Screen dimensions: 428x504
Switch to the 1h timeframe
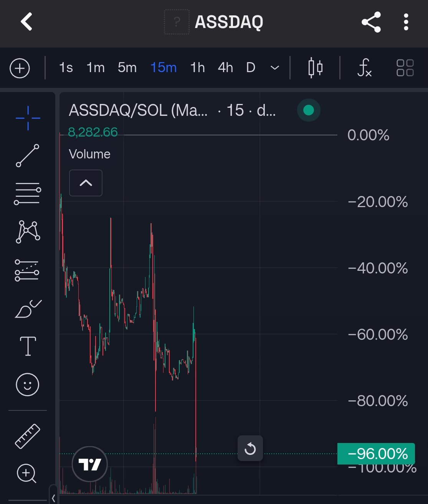tap(197, 68)
